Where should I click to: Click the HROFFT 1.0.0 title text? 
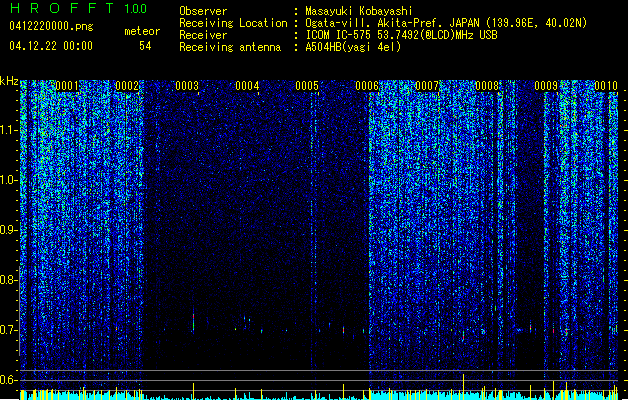78,8
